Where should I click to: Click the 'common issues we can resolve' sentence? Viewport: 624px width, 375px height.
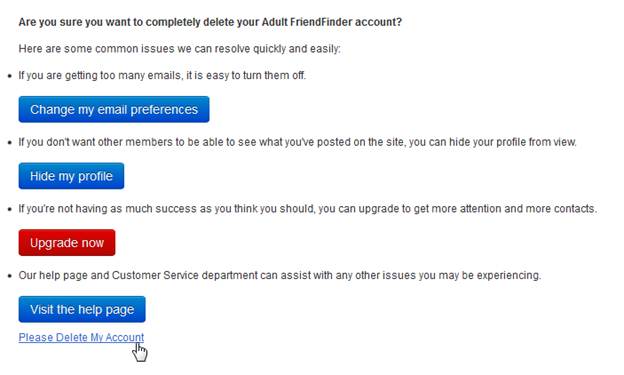coord(179,49)
